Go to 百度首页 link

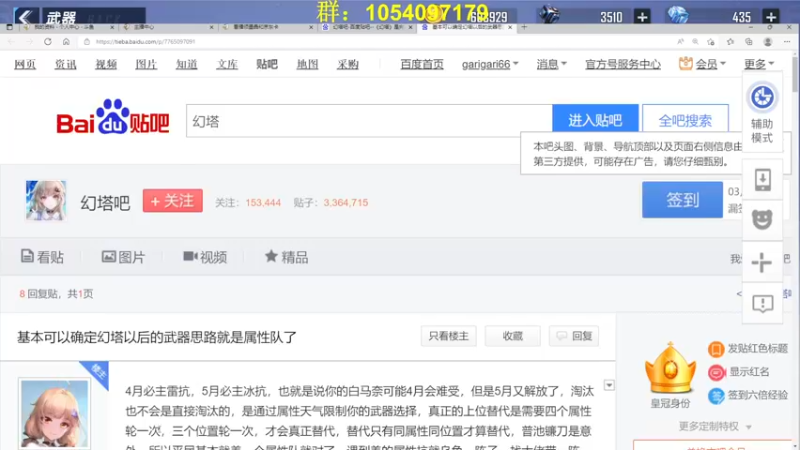[x=422, y=64]
